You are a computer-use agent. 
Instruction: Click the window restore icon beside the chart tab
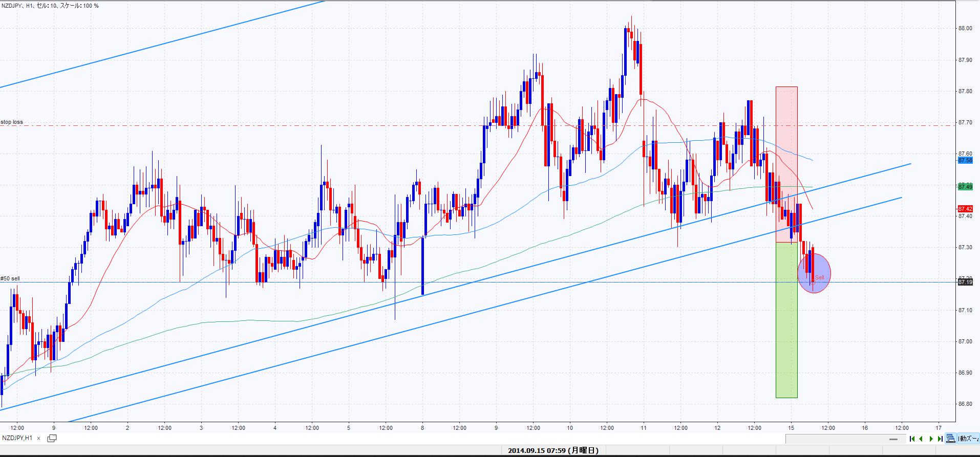tap(52, 438)
